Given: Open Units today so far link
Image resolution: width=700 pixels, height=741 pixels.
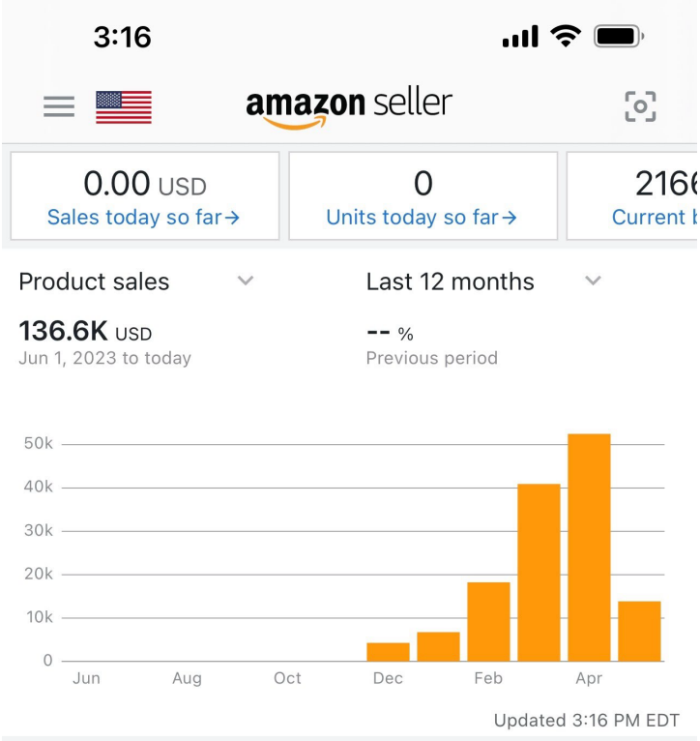Looking at the screenshot, I should 423,217.
